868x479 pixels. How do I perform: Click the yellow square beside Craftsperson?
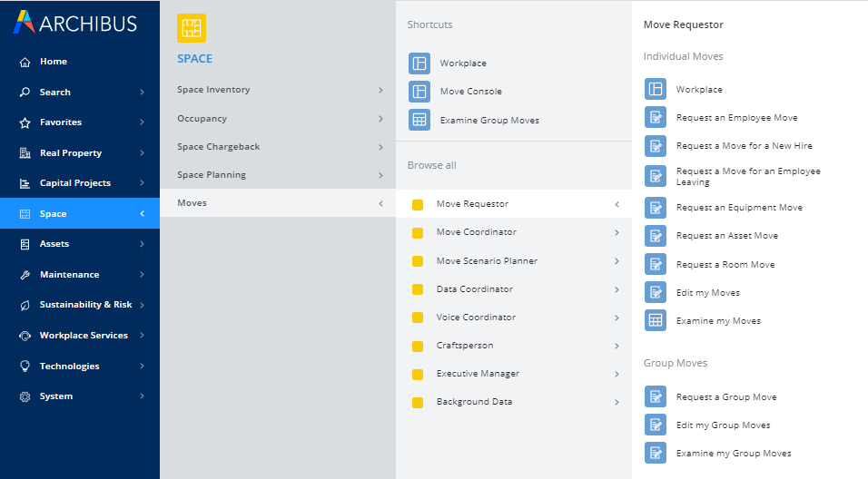[x=418, y=347]
